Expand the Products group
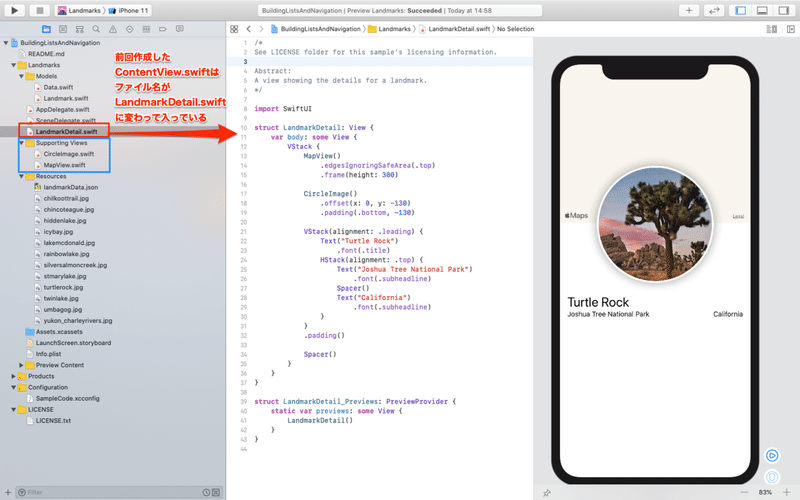The height and width of the screenshot is (500, 800). coord(14,376)
